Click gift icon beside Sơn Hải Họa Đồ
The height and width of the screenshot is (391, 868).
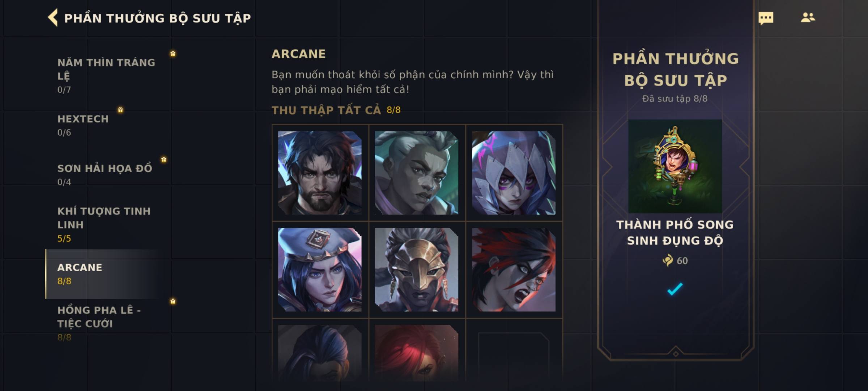tap(164, 159)
